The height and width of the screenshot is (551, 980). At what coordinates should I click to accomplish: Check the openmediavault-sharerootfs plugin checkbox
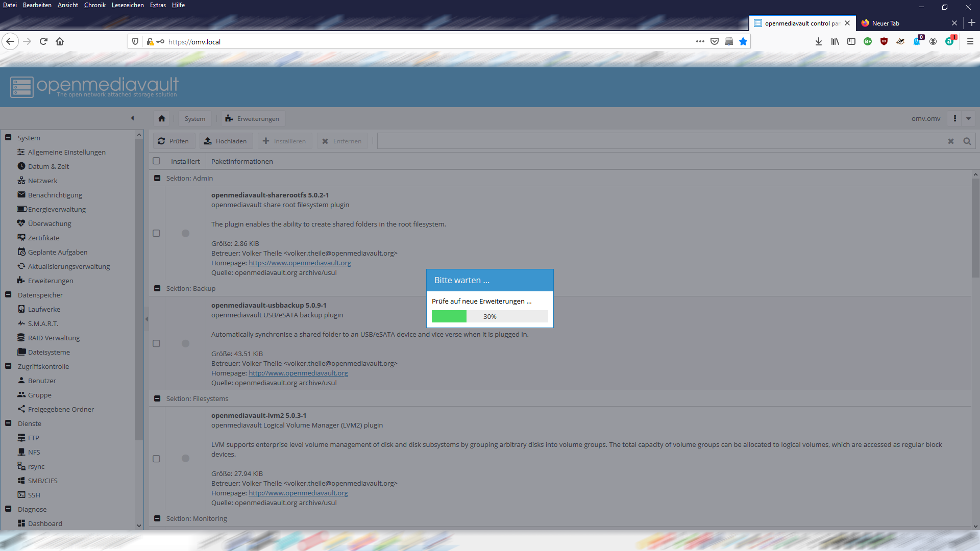(x=157, y=234)
